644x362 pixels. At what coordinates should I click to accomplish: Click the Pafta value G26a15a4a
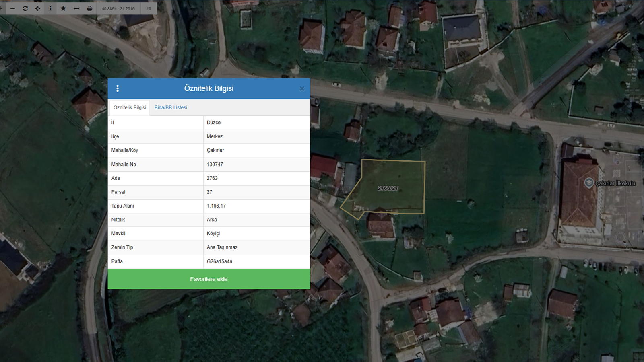[x=219, y=261]
